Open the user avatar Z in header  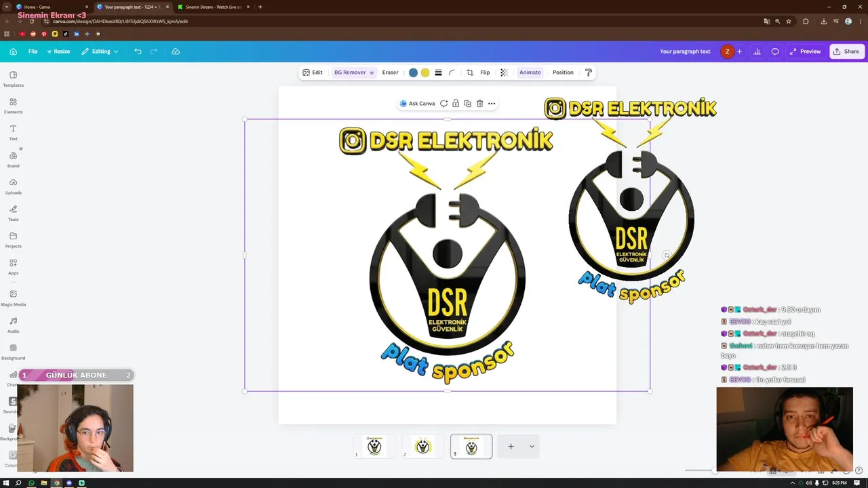pos(727,52)
